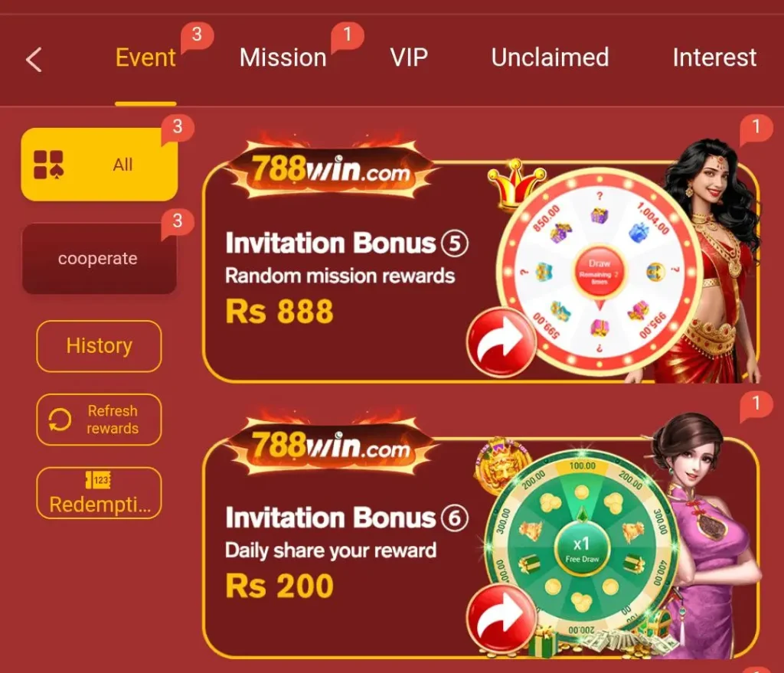Go back using the left arrow icon
Viewport: 784px width, 673px height.
click(34, 60)
